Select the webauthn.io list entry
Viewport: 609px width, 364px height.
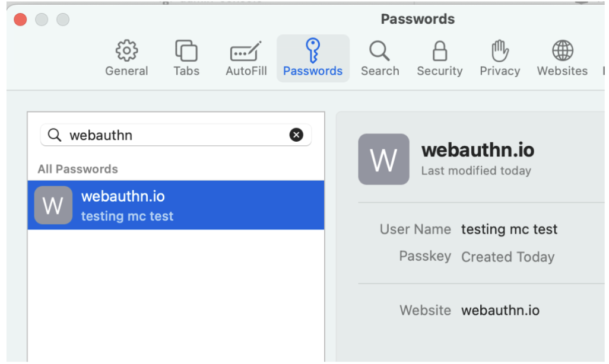176,205
